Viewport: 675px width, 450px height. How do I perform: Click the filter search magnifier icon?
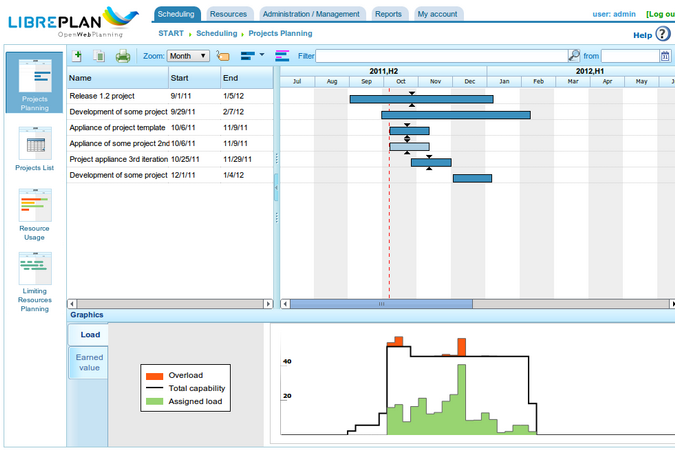[x=573, y=56]
